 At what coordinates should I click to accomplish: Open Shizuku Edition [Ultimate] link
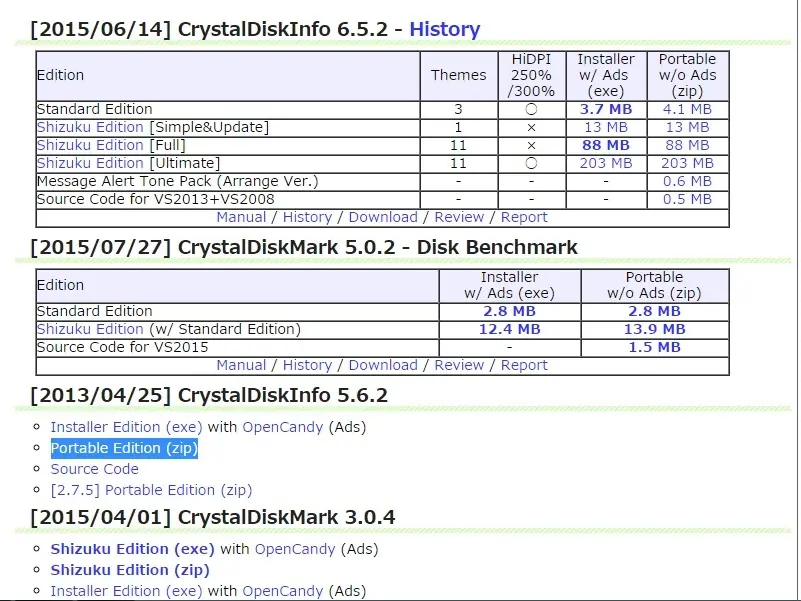click(90, 163)
